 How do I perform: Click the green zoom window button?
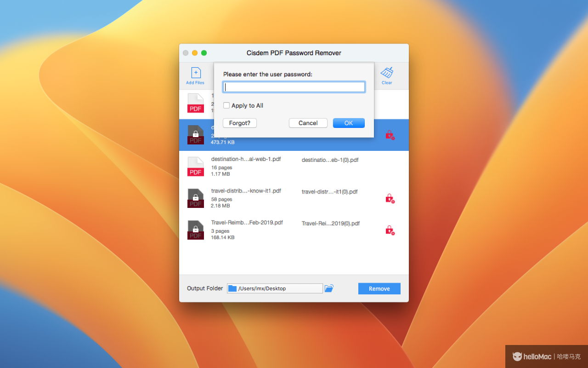[x=204, y=53]
